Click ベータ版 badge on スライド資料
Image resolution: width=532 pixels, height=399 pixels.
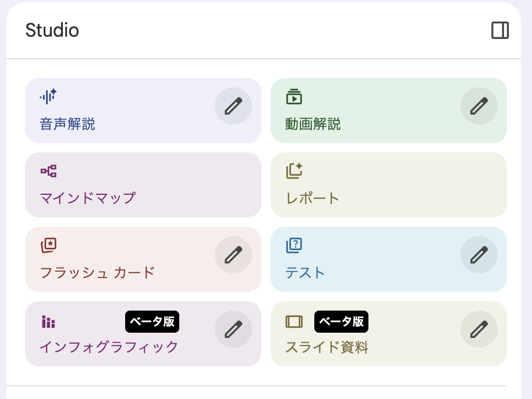(x=341, y=322)
